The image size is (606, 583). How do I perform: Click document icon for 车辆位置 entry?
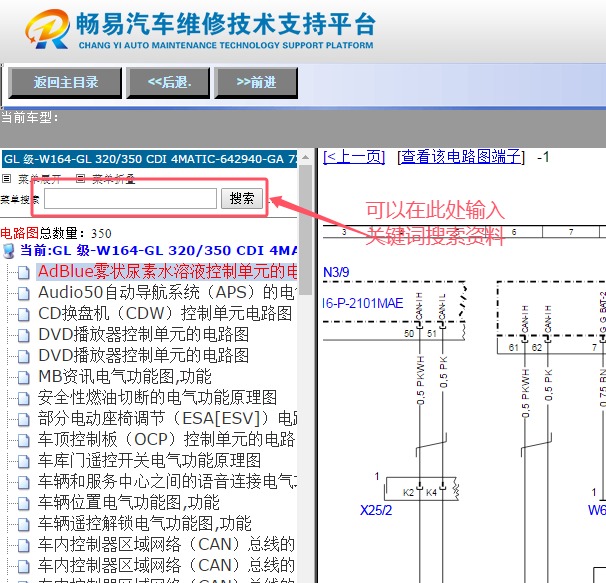24,503
